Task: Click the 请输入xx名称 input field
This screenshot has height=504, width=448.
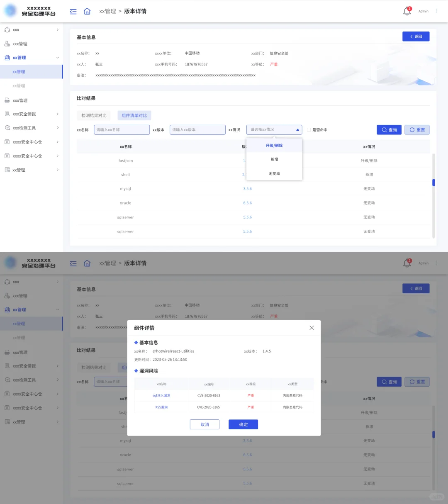Action: coord(121,129)
